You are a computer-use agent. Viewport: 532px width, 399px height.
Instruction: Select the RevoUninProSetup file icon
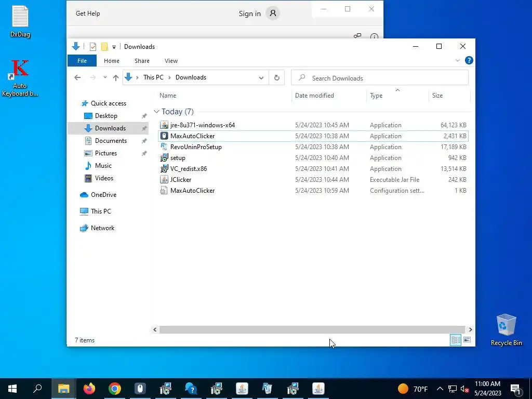pos(164,147)
